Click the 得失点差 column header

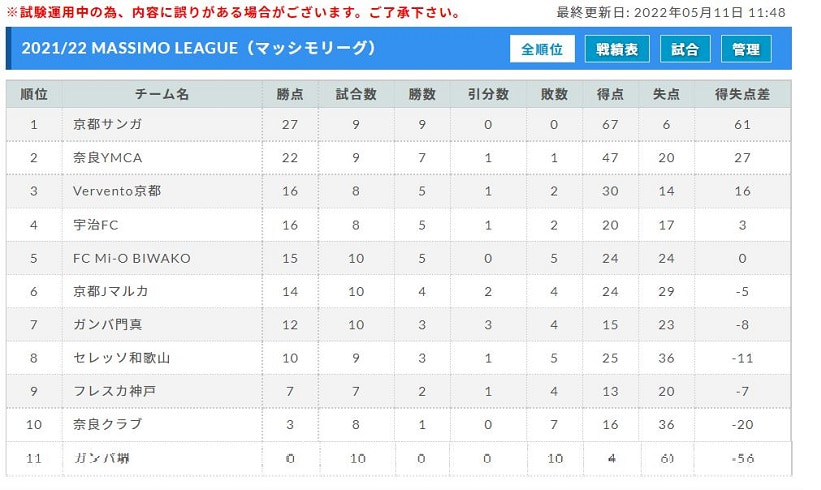[x=742, y=94]
